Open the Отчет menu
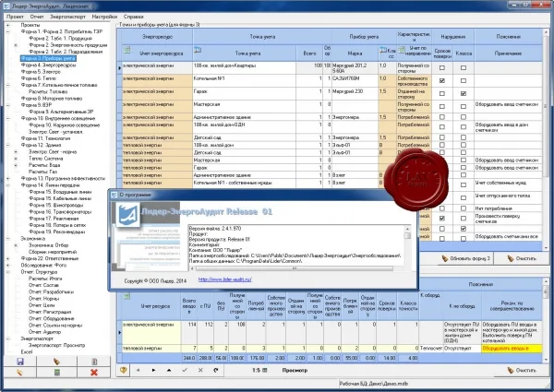The image size is (554, 392). coord(37,17)
